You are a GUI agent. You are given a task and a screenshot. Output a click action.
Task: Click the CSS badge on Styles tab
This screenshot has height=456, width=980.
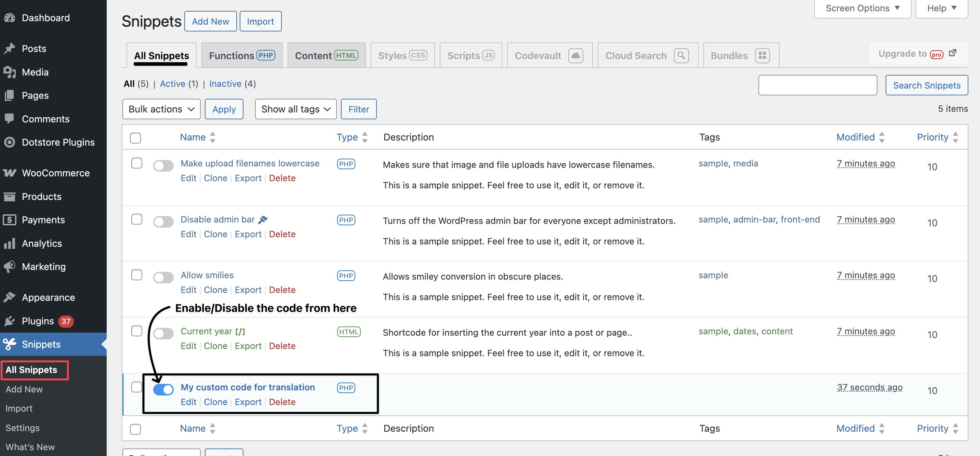(418, 55)
